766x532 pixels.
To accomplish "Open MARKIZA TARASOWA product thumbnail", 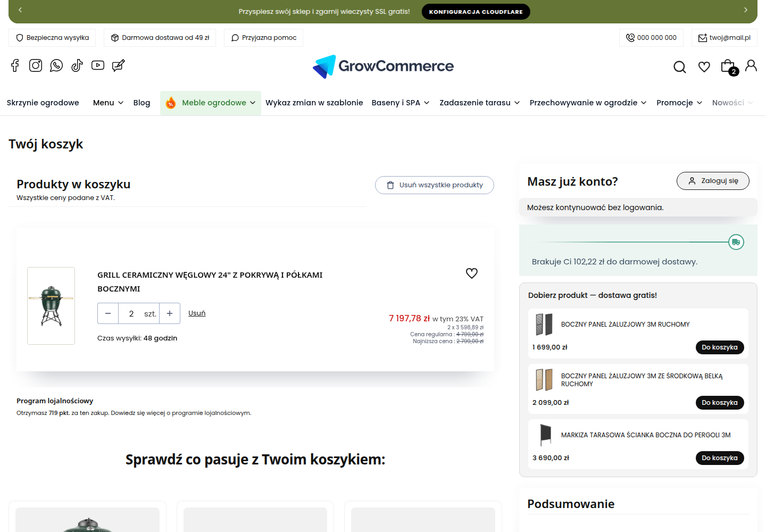I will click(544, 435).
